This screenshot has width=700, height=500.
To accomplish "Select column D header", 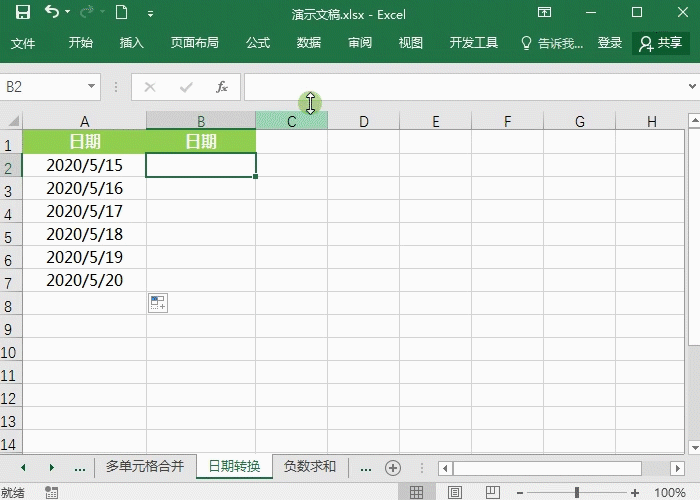I will [x=364, y=121].
